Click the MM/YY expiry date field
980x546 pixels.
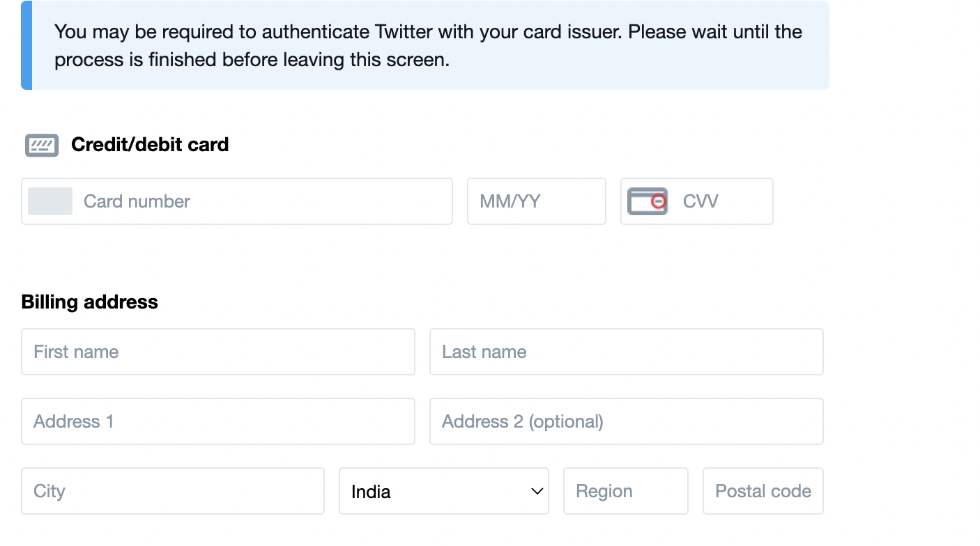pos(536,201)
